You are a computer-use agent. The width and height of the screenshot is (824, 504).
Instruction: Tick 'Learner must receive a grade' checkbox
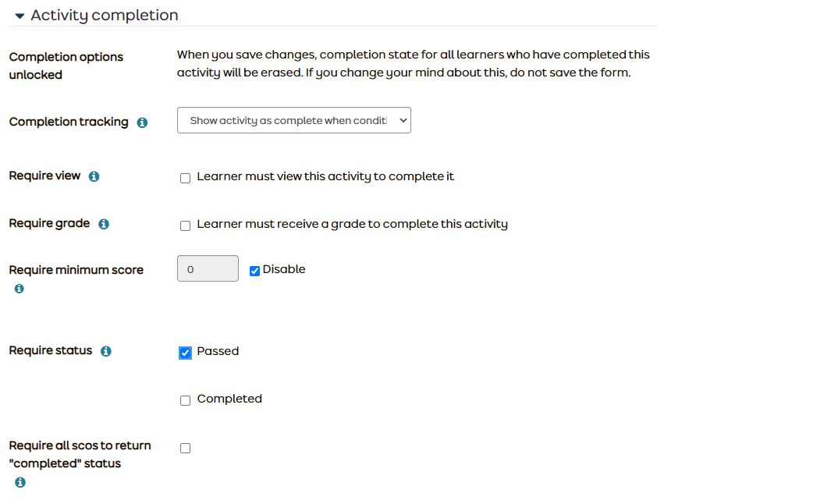click(x=186, y=225)
